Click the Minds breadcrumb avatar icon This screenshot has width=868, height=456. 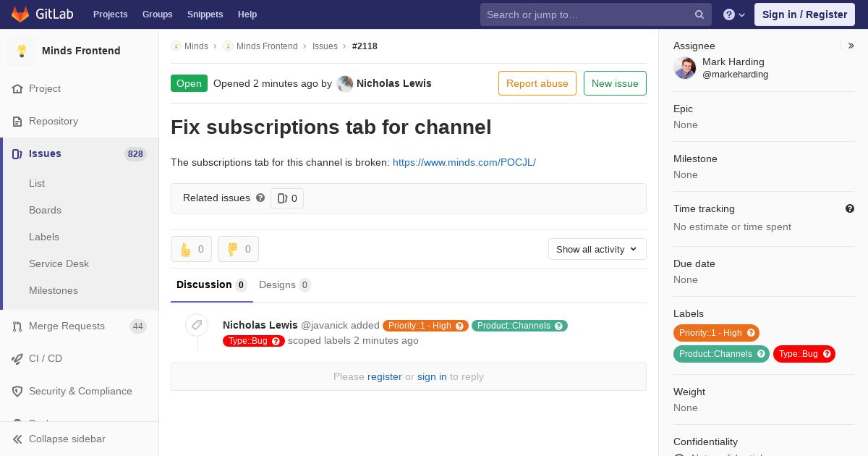(x=176, y=46)
